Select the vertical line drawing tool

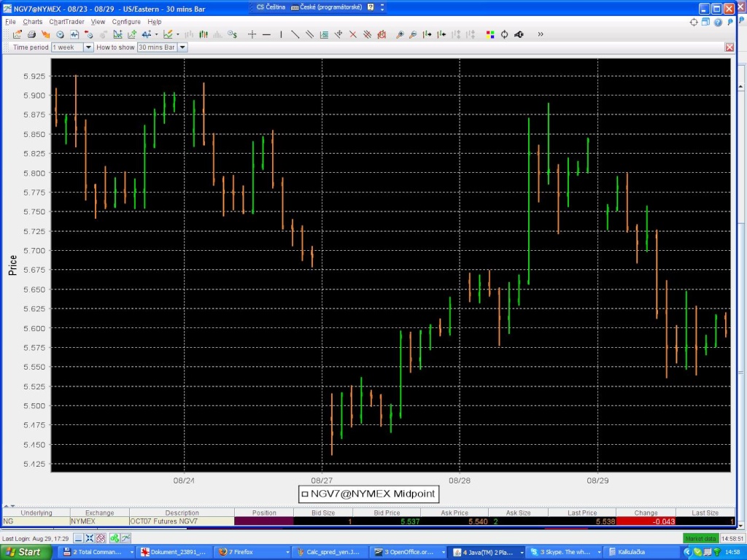tap(281, 34)
